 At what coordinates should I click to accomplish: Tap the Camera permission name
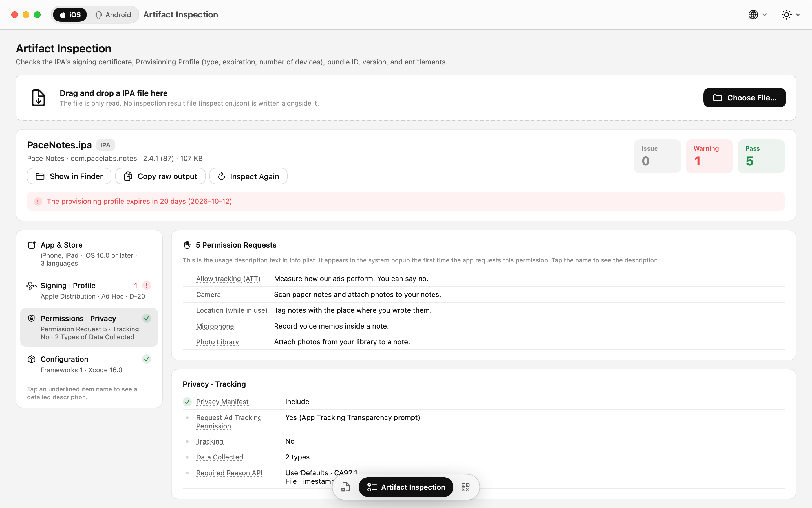208,295
